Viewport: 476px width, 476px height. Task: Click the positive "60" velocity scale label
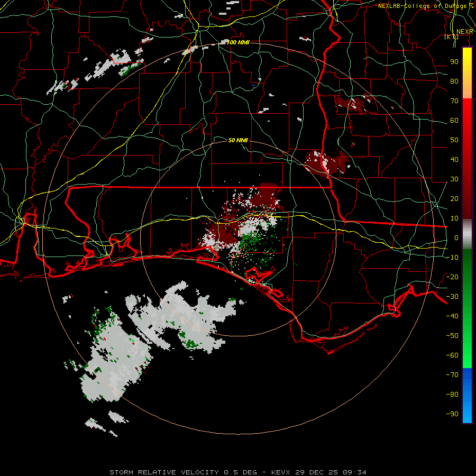454,120
